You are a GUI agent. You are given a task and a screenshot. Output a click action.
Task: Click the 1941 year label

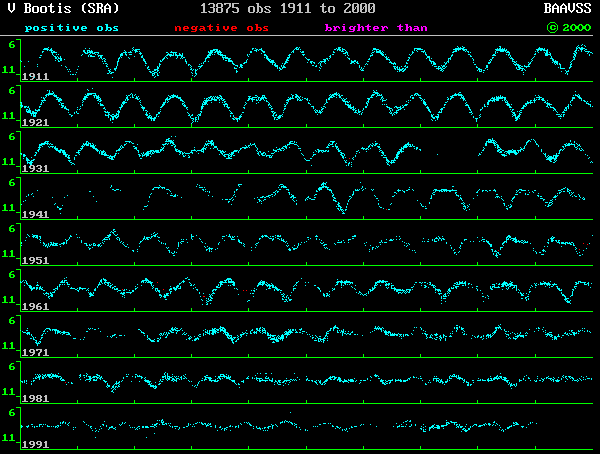pyautogui.click(x=36, y=214)
